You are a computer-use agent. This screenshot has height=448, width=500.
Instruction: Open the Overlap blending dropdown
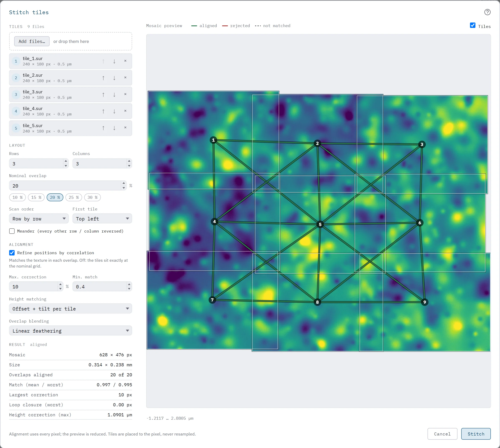pos(71,331)
